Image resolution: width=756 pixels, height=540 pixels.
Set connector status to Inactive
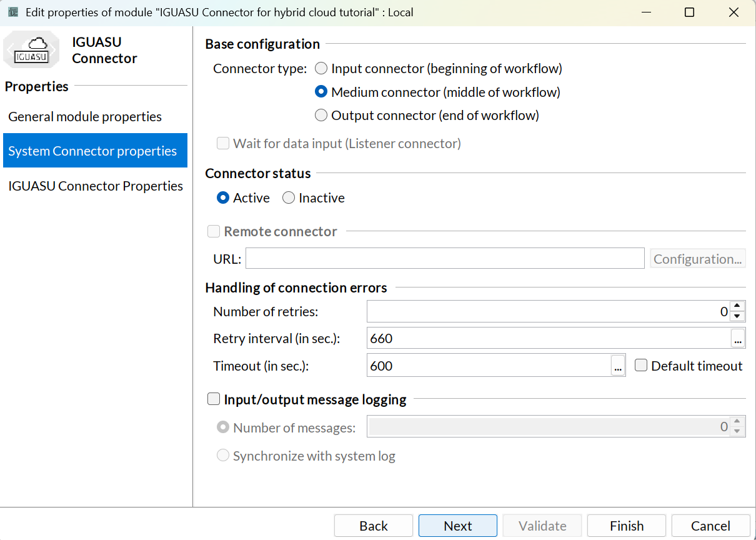pos(289,197)
